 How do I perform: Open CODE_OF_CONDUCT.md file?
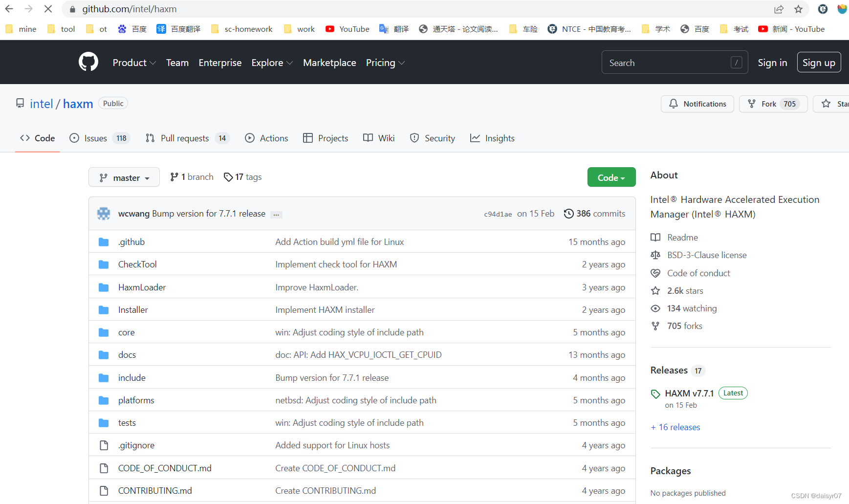[165, 468]
